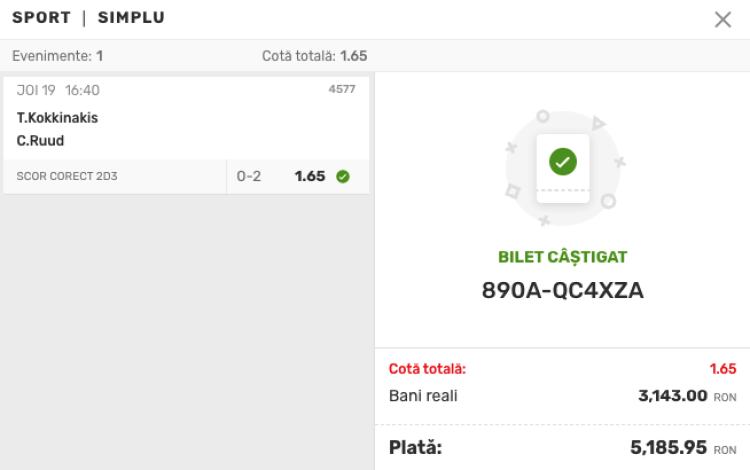The height and width of the screenshot is (470, 750).
Task: Click the Bani reali label
Action: pyautogui.click(x=423, y=396)
